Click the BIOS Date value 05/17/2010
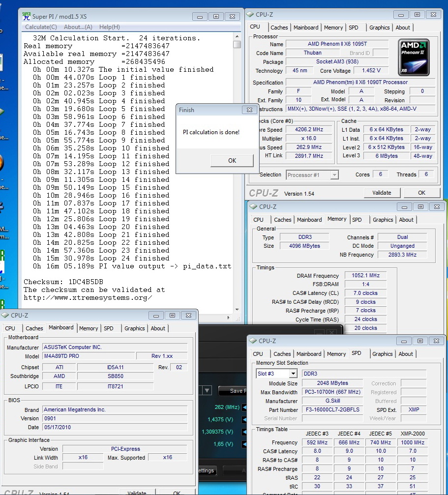Viewport: 448px width, 495px height. click(x=115, y=427)
